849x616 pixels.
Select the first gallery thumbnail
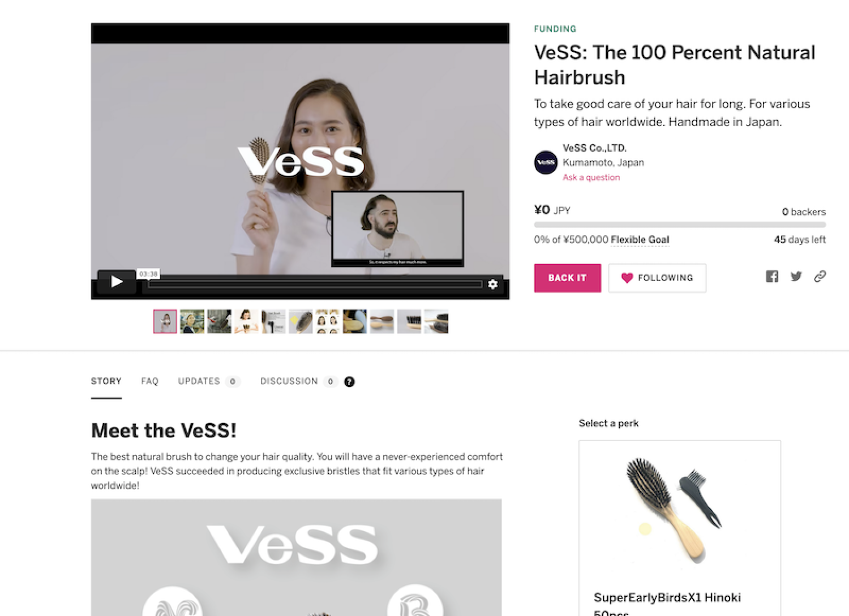(x=165, y=321)
